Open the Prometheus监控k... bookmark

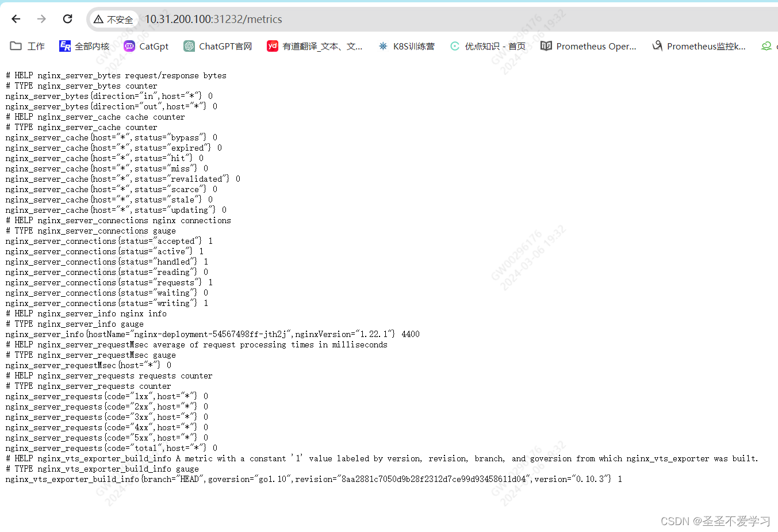[x=699, y=46]
